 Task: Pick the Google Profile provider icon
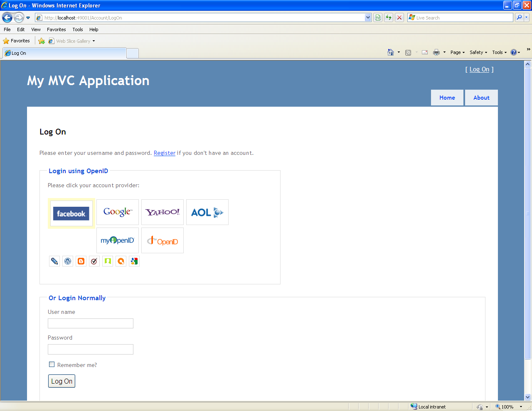pos(134,261)
